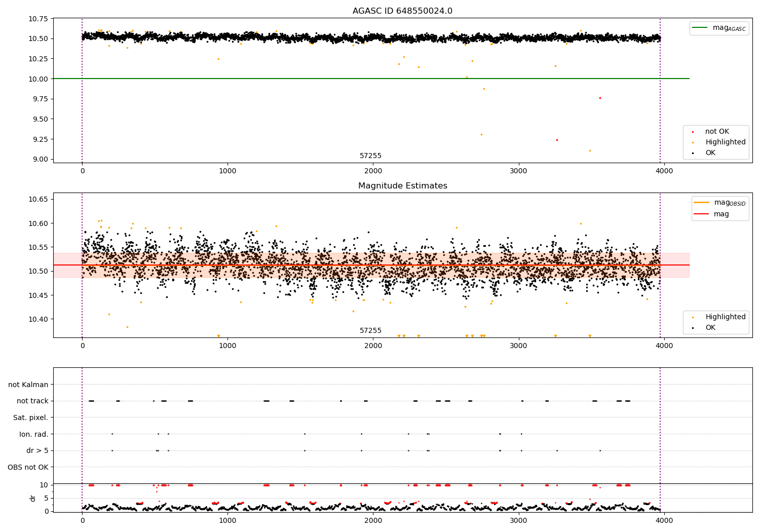760x532 pixels.
Task: Click the 10.60 y-axis tick in middle plot
Action: 38,223
